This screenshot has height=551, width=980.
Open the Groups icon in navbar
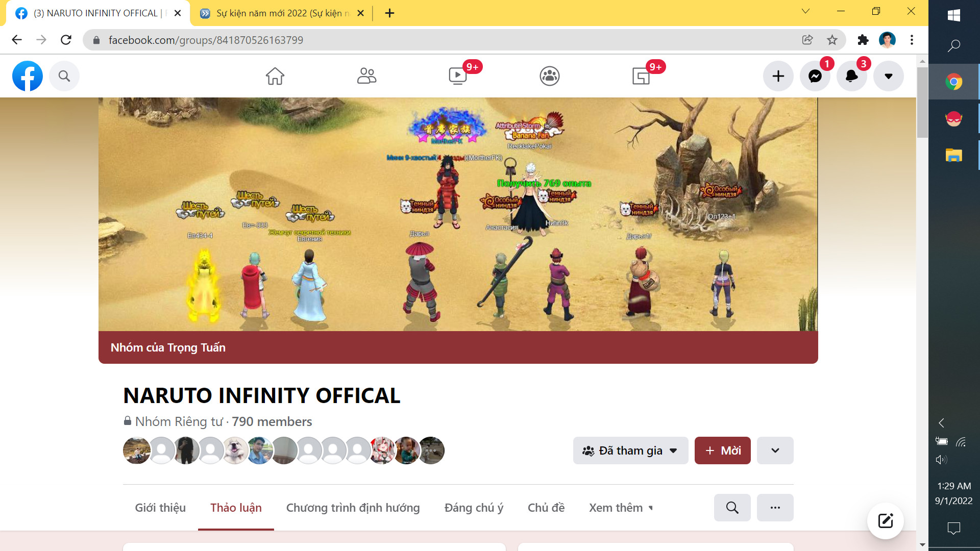(x=550, y=76)
